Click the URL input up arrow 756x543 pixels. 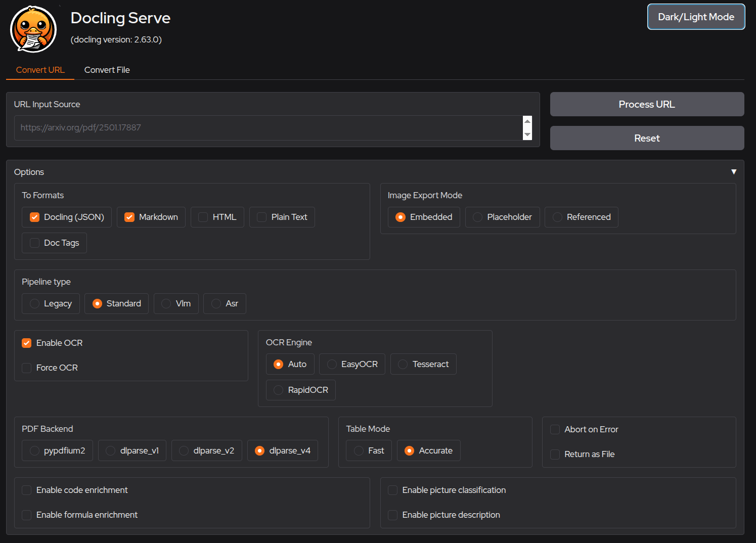(x=527, y=121)
